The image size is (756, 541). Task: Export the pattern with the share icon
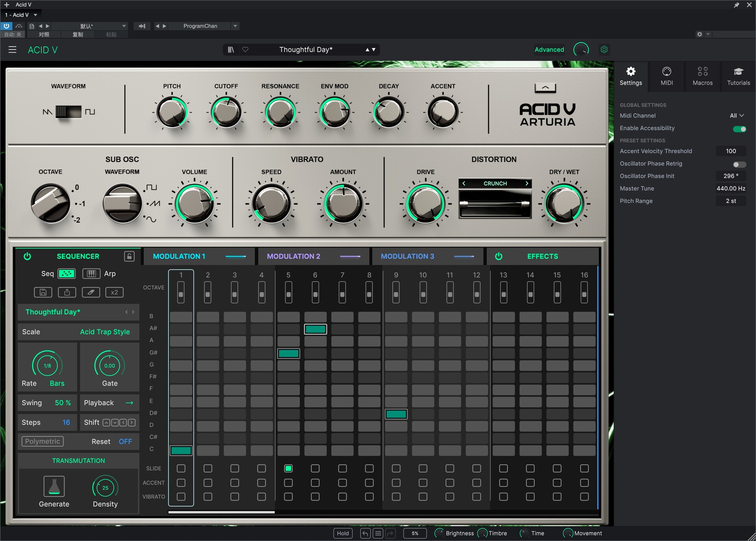pos(67,292)
